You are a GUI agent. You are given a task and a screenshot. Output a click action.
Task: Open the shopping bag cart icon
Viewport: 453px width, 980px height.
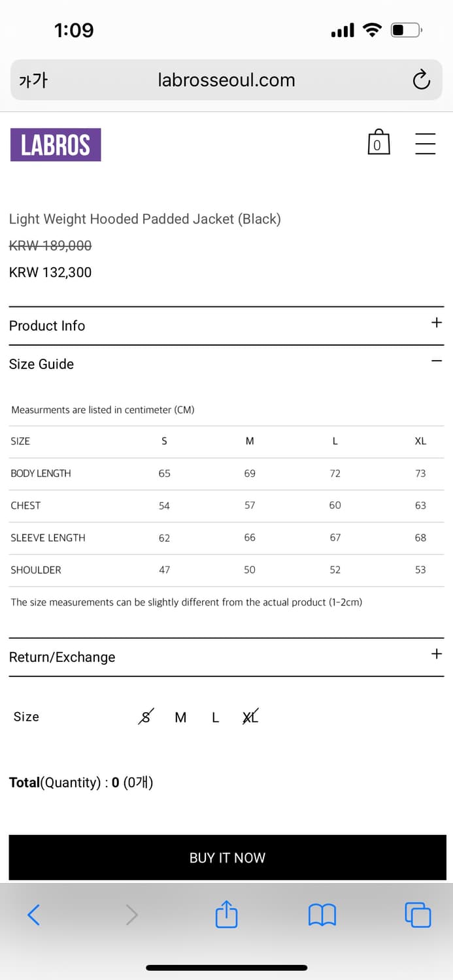click(378, 142)
